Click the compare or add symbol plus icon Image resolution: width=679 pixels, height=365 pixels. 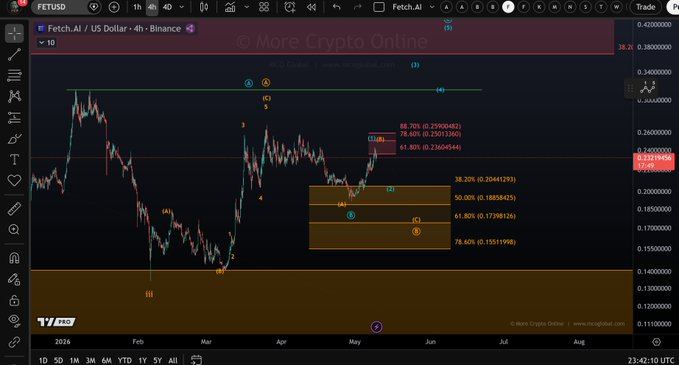click(x=114, y=7)
